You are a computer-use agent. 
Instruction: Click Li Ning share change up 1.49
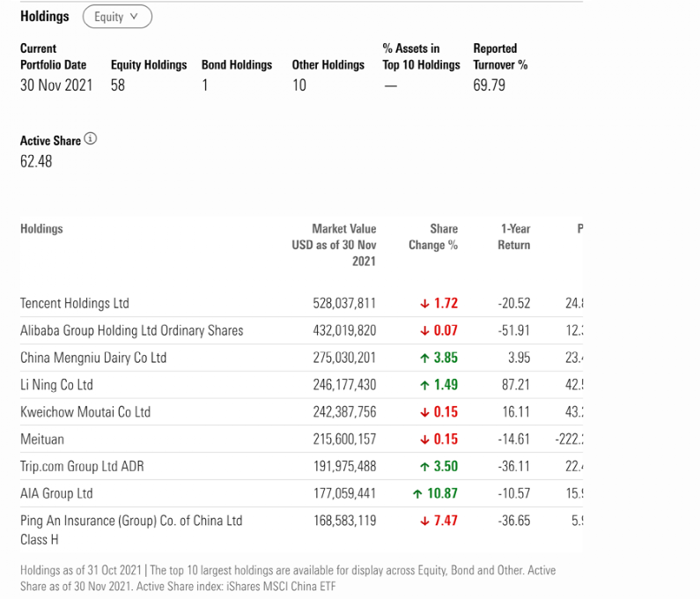[438, 385]
